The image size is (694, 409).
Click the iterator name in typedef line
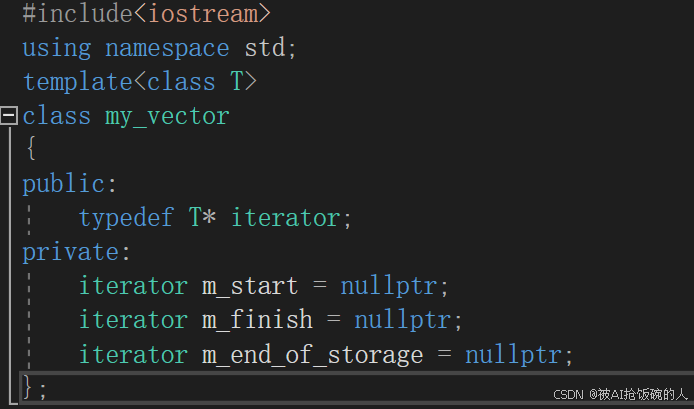pyautogui.click(x=285, y=218)
